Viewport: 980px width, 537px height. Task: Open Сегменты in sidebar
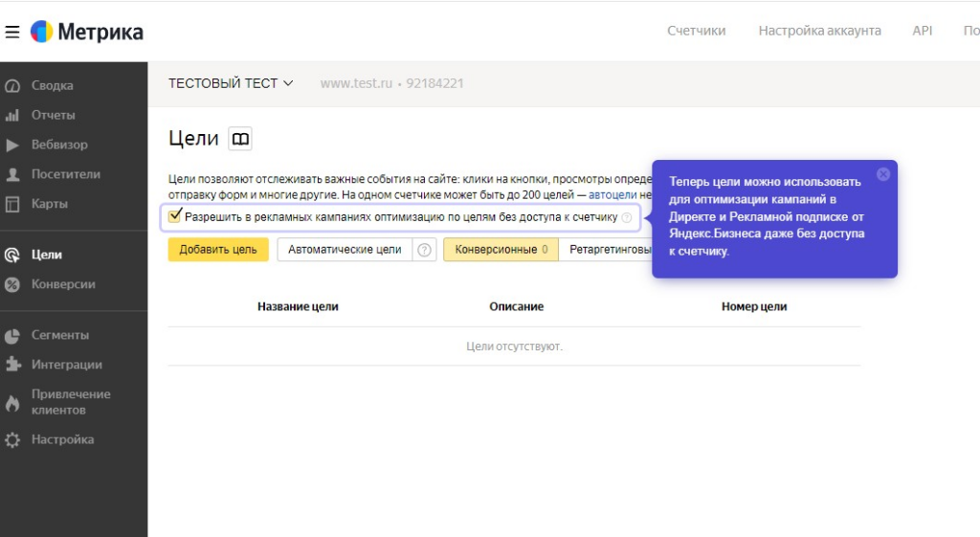pyautogui.click(x=60, y=335)
